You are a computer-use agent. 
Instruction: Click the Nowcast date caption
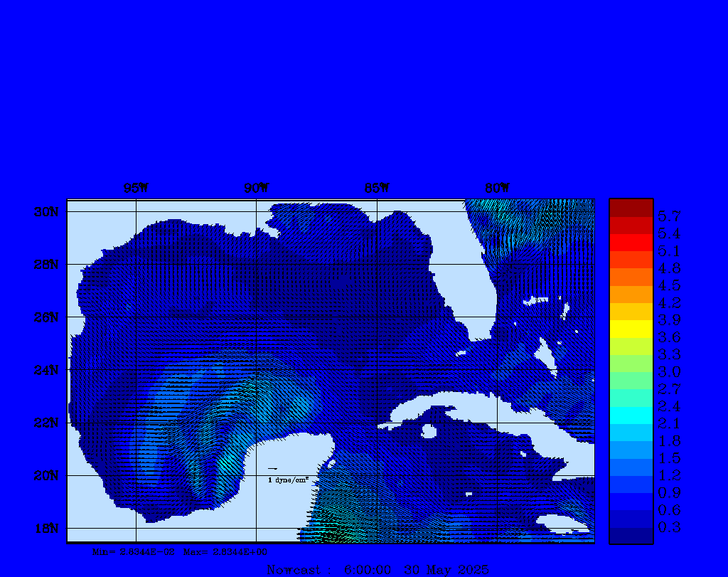pyautogui.click(x=378, y=570)
